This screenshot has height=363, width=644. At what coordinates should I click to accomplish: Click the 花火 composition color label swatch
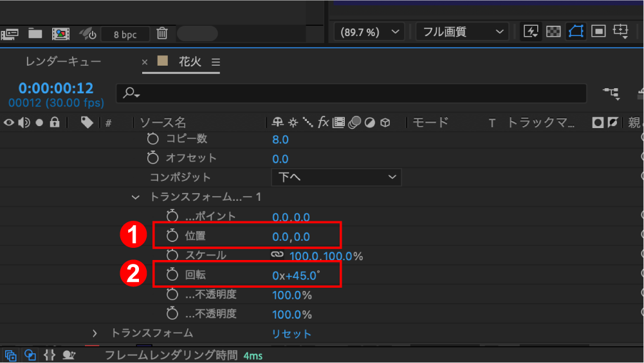[163, 61]
